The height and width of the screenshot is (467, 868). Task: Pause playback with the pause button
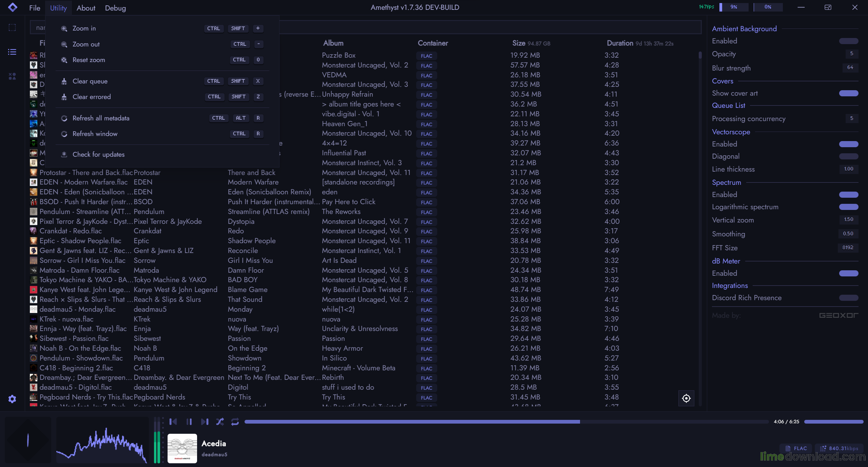pos(189,422)
